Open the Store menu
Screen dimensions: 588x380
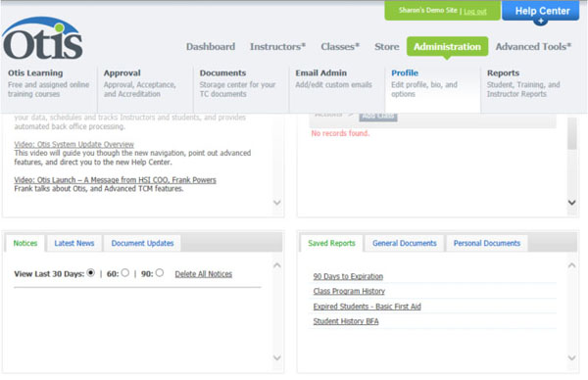387,46
